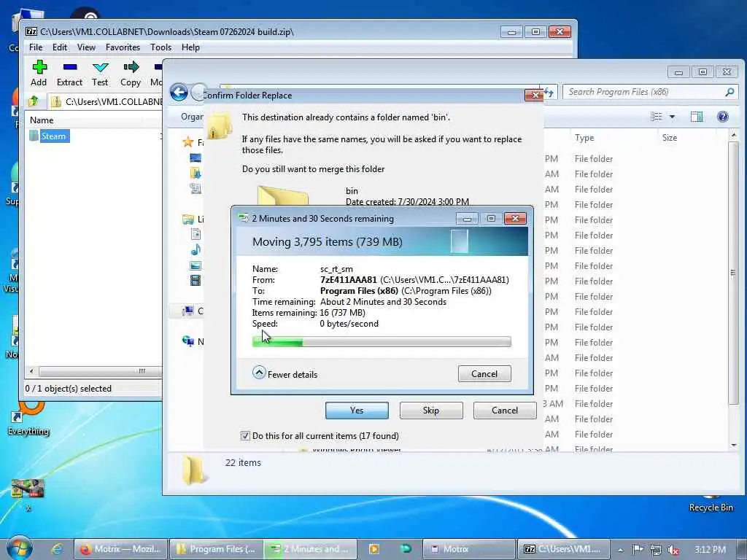The width and height of the screenshot is (747, 560).
Task: Go up one folder level in 7-Zip
Action: (34, 101)
